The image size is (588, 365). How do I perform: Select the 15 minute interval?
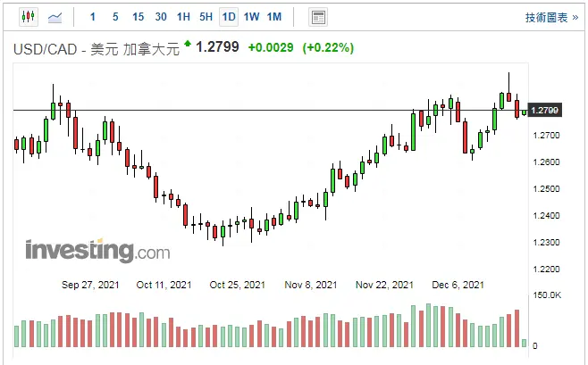[x=138, y=17]
